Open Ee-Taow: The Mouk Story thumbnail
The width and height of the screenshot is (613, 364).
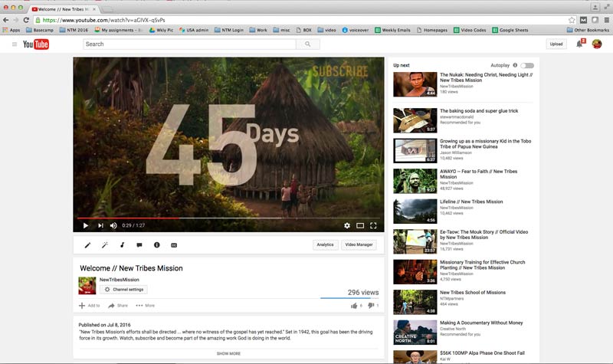pos(415,241)
